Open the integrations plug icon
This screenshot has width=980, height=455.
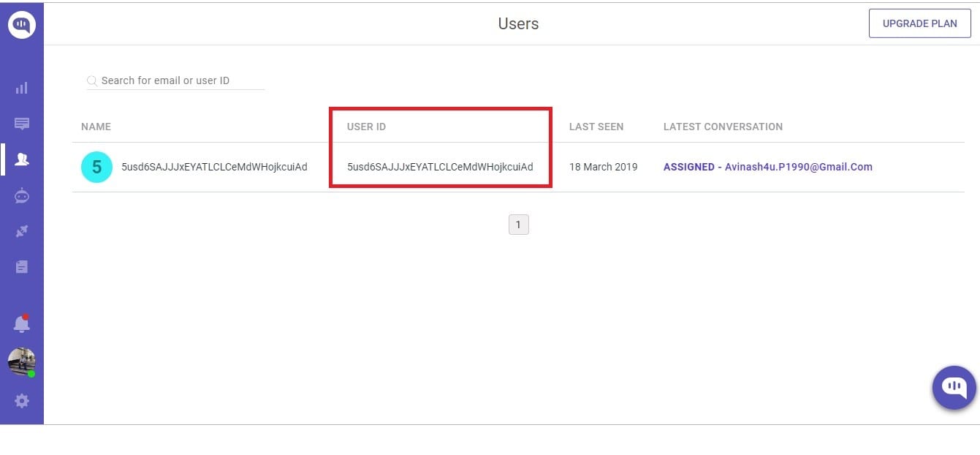coord(22,231)
